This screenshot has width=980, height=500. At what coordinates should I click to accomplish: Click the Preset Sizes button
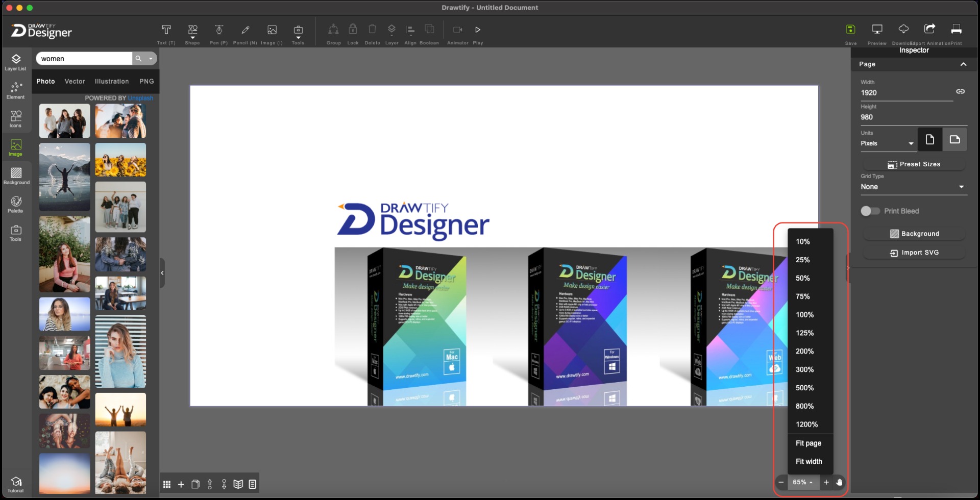(x=914, y=164)
